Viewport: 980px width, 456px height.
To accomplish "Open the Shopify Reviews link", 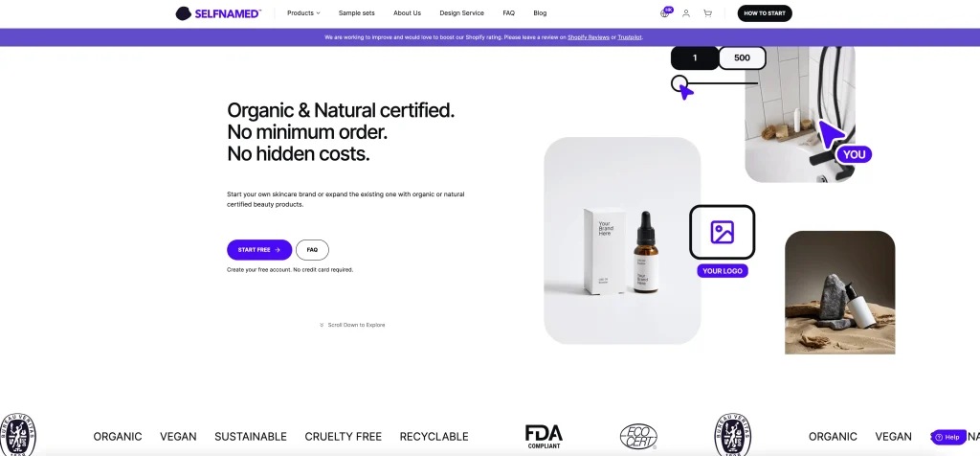I will [589, 37].
